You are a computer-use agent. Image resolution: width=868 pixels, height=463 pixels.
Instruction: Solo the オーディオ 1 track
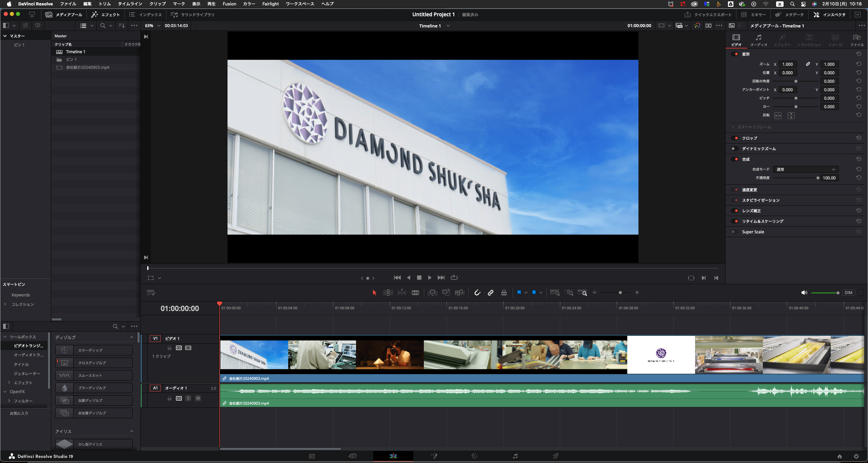(x=188, y=398)
